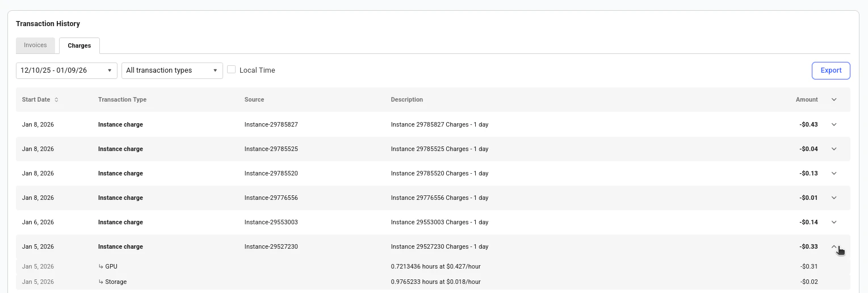Click the -$0.13 amount
This screenshot has height=293, width=868.
click(808, 173)
